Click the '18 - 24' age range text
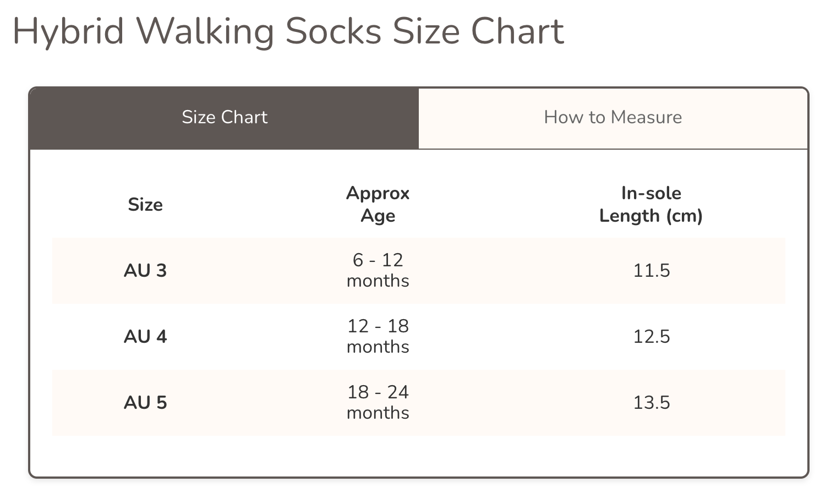 point(378,392)
